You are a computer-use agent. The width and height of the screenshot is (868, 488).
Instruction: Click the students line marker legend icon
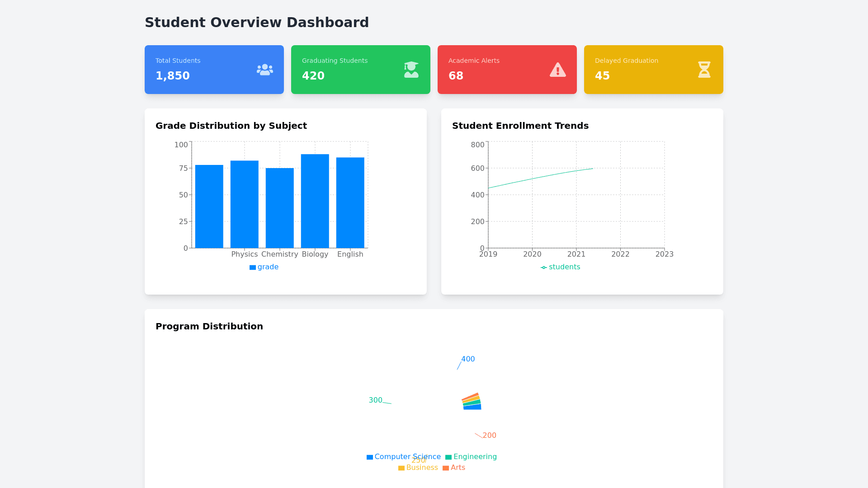(543, 267)
